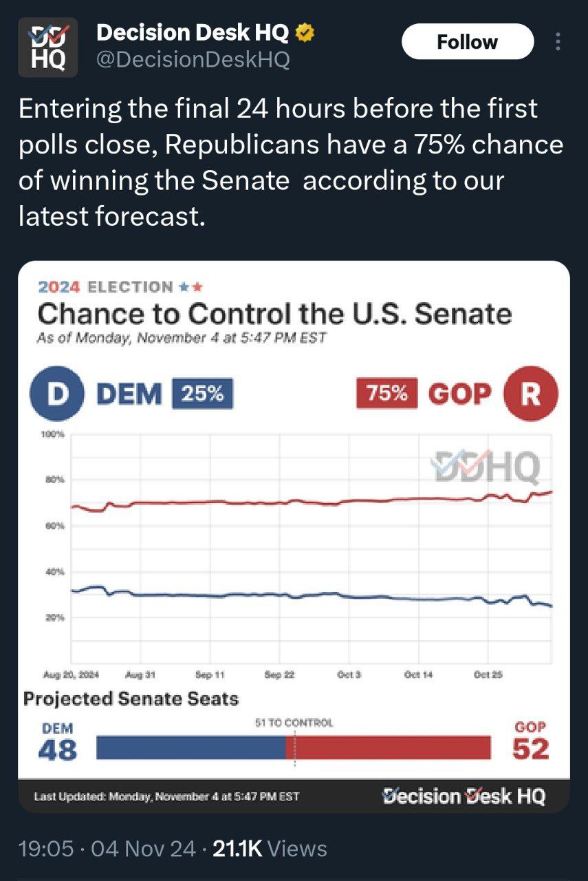Click the gold verified badge icon
This screenshot has width=588, height=881.
pos(305,33)
